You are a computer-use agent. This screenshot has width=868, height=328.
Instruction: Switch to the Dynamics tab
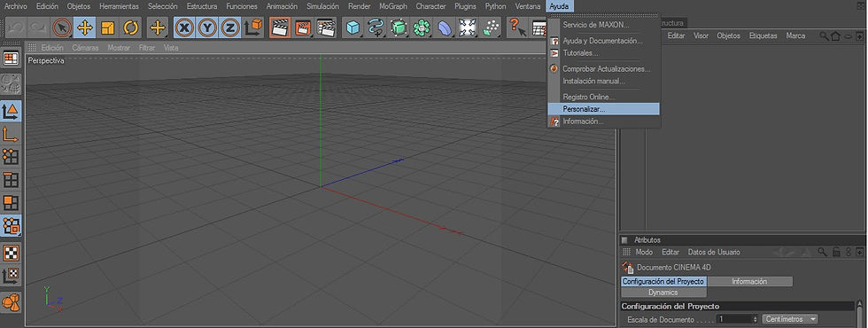[663, 292]
